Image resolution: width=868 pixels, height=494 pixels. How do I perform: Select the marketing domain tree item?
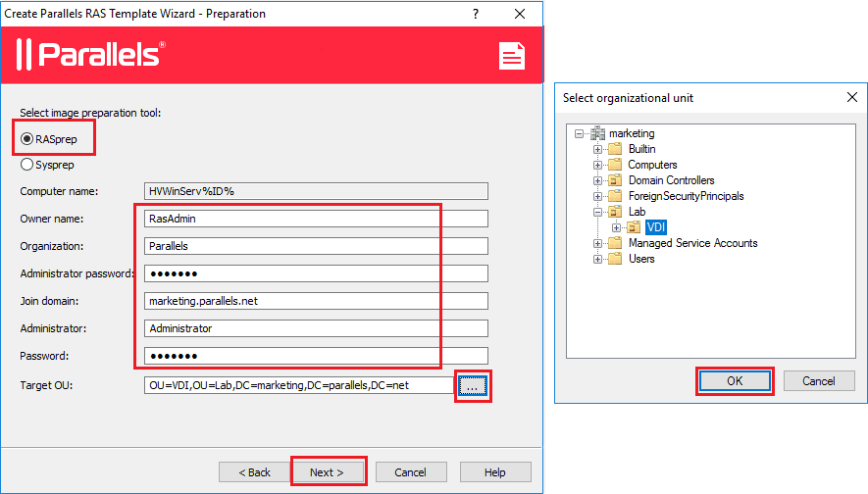(632, 133)
